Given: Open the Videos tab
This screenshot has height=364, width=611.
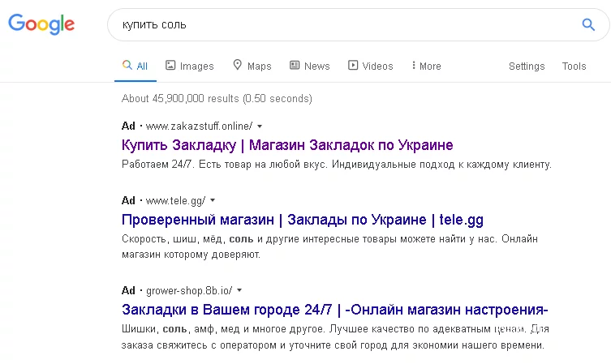Looking at the screenshot, I should pyautogui.click(x=371, y=66).
